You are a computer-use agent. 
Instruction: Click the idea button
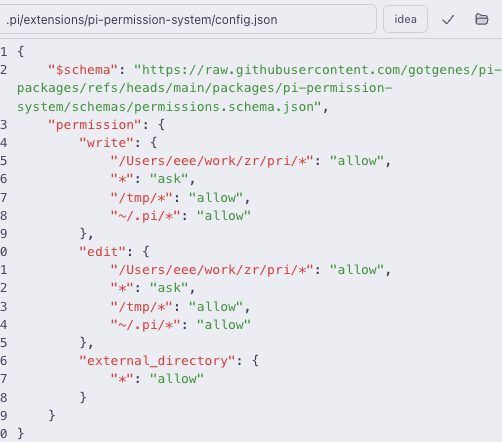click(405, 19)
